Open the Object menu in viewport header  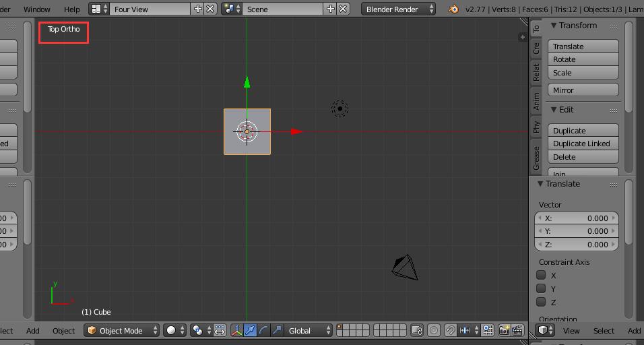64,331
